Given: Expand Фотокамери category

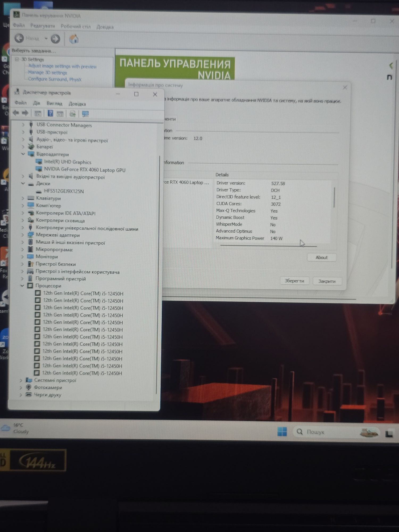Looking at the screenshot, I should click(21, 387).
